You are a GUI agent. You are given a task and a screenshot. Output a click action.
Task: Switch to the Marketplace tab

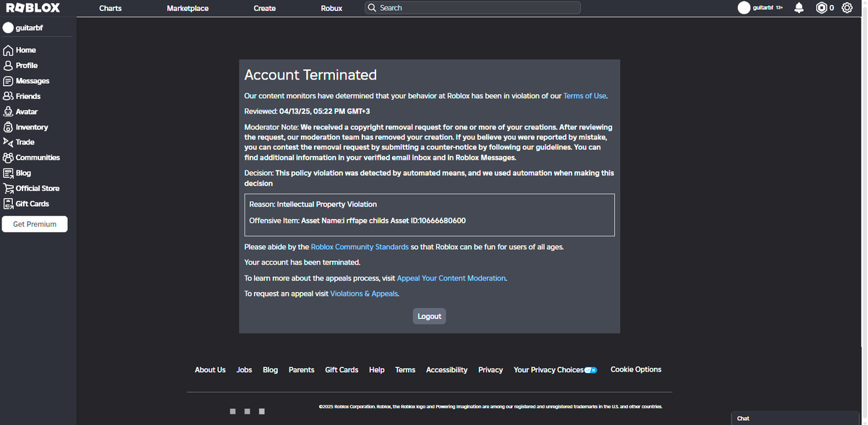(x=187, y=8)
